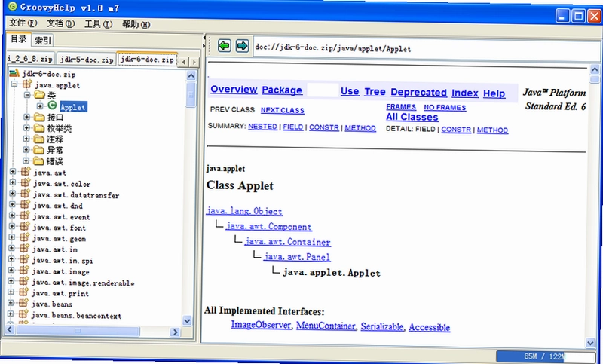Click the java.awt.color package icon
Image resolution: width=603 pixels, height=364 pixels.
pyautogui.click(x=26, y=182)
